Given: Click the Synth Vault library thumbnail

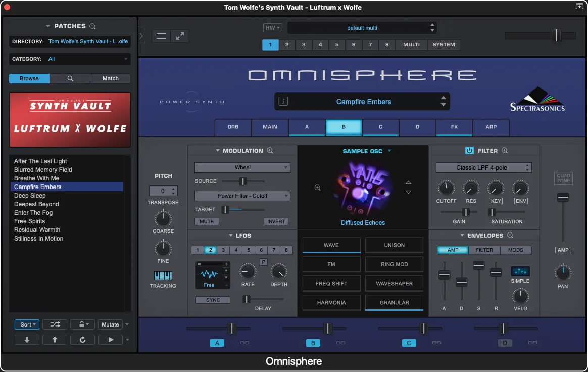Looking at the screenshot, I should [70, 120].
